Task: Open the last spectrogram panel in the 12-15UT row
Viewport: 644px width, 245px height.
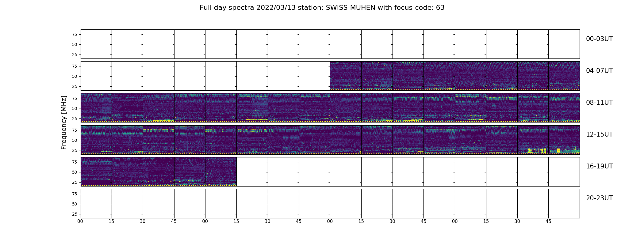Action: (x=564, y=140)
